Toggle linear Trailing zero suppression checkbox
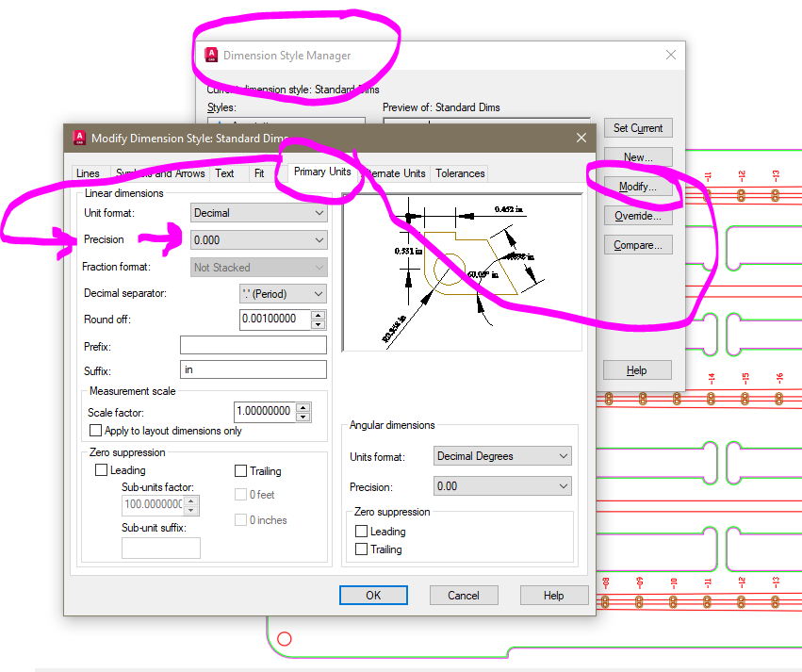Viewport: 802px width, 672px height. tap(240, 470)
